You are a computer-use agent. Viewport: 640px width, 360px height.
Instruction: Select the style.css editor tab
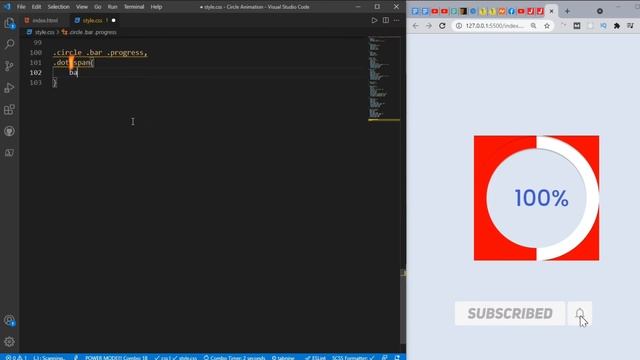(x=93, y=20)
